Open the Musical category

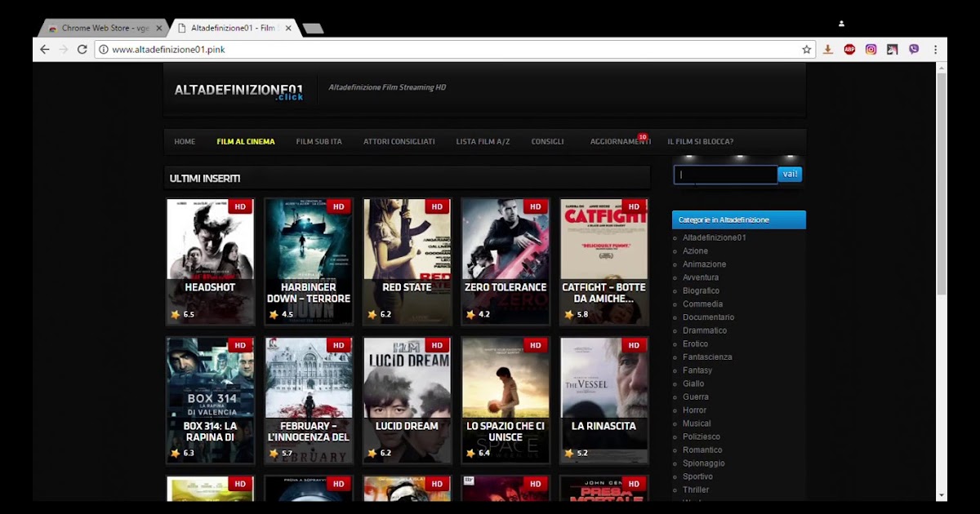pyautogui.click(x=697, y=423)
